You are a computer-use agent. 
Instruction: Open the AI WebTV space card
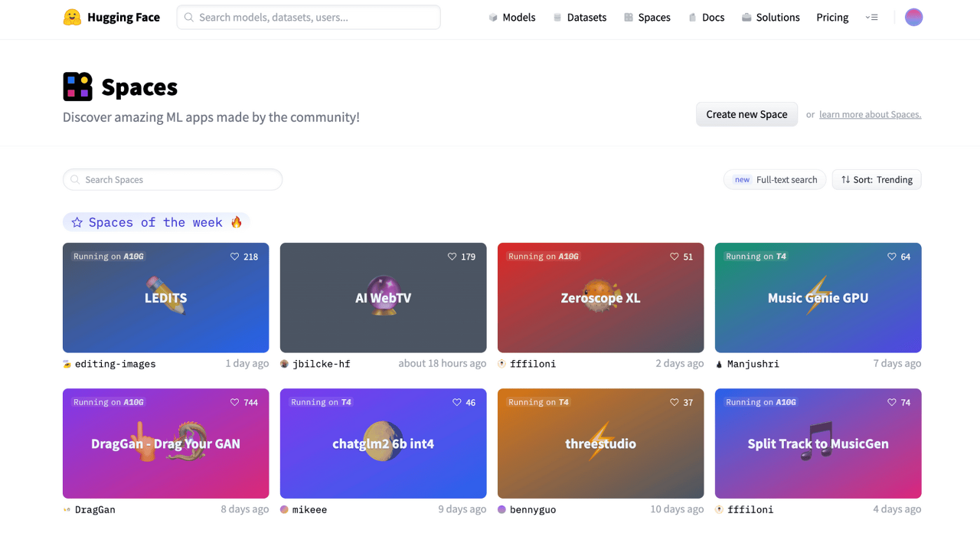coord(383,298)
